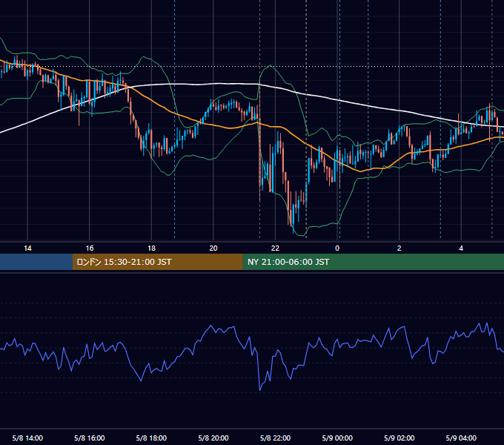Click the NY 21:00-06:00 JST session bar

pyautogui.click(x=373, y=262)
